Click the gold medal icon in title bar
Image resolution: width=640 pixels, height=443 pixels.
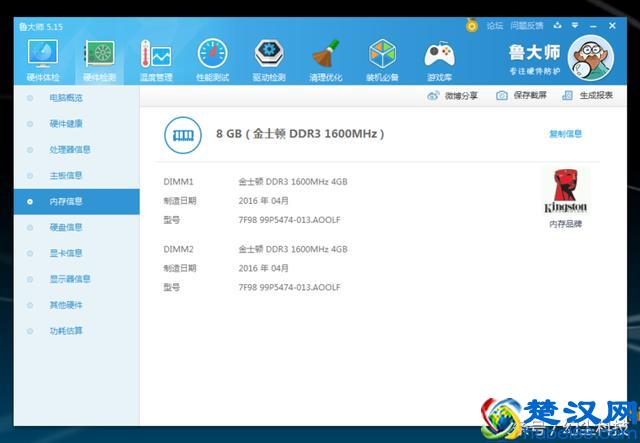pos(472,25)
